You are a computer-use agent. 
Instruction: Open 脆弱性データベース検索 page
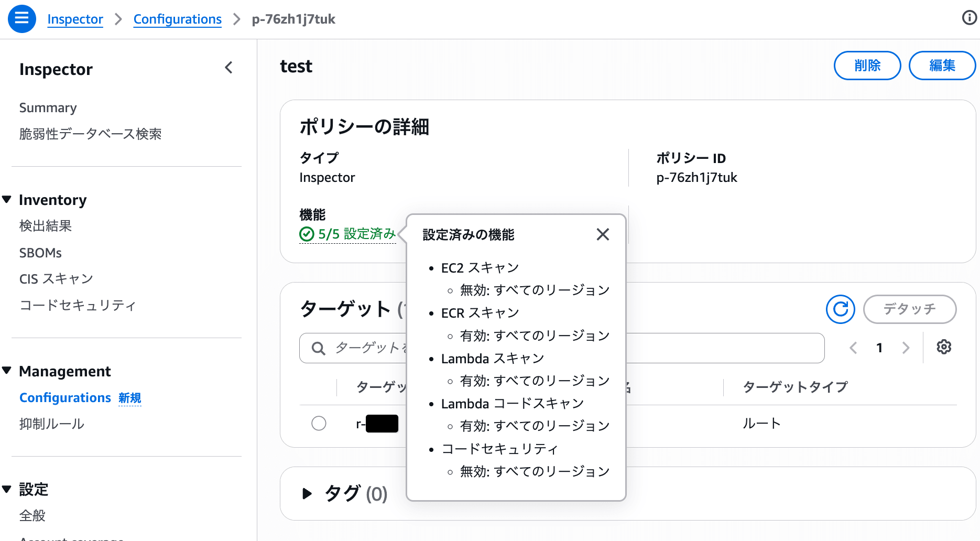(90, 134)
